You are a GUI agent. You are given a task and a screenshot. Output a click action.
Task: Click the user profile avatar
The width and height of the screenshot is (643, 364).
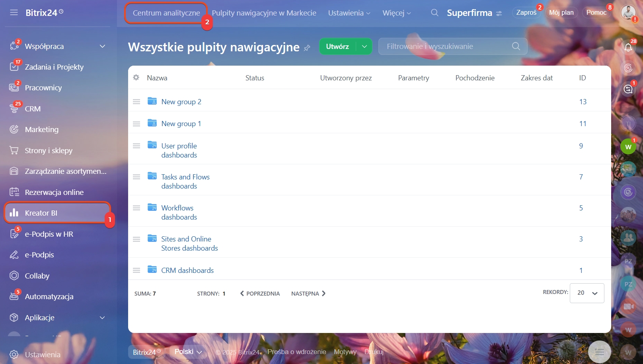pyautogui.click(x=628, y=13)
